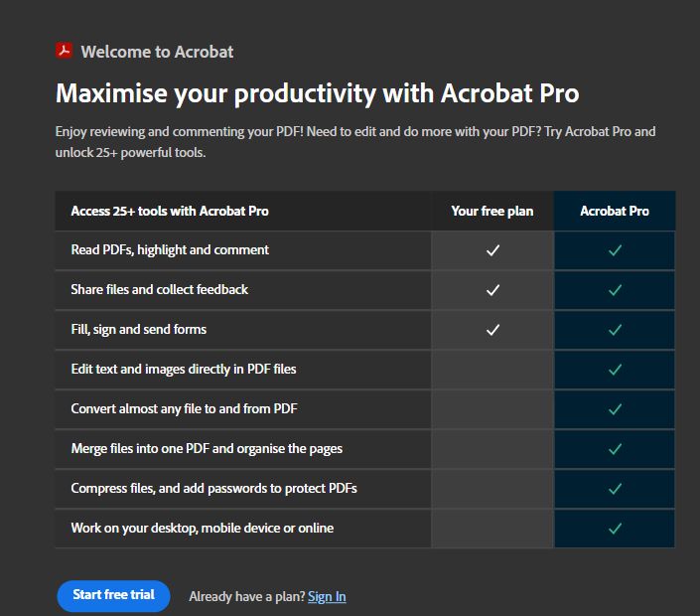Click free plan checkmark for Read PDFs row

tap(492, 250)
